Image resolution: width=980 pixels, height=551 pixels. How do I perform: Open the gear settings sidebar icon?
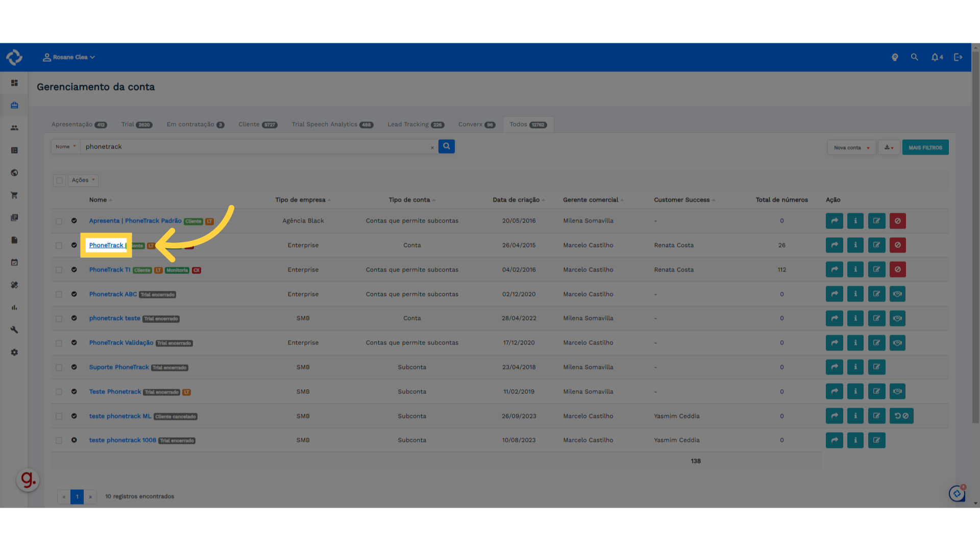(14, 352)
